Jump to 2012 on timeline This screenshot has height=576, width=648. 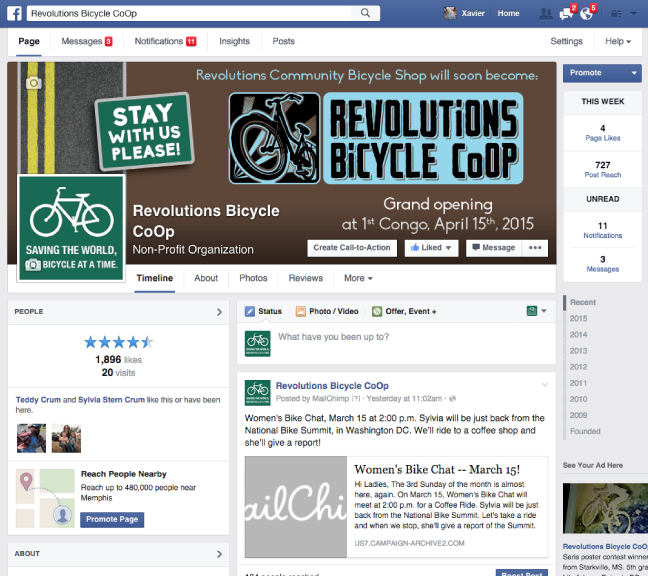coord(578,367)
